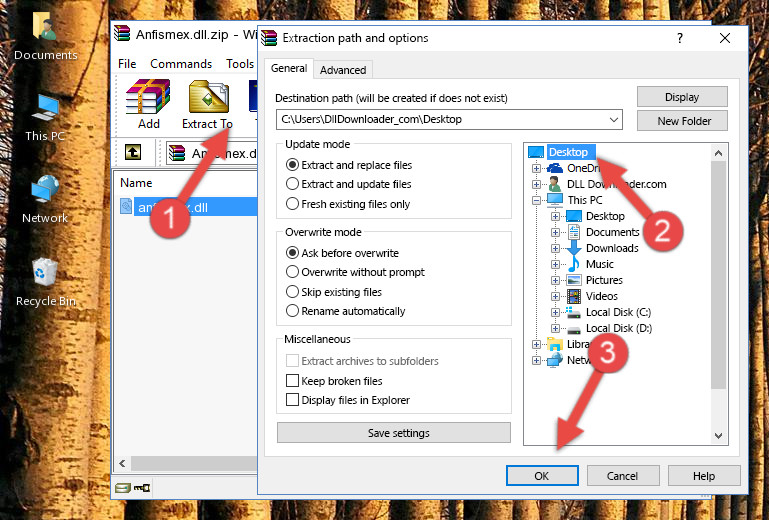Click the Videos film icon in tree
Image resolution: width=769 pixels, height=520 pixels.
tap(573, 296)
